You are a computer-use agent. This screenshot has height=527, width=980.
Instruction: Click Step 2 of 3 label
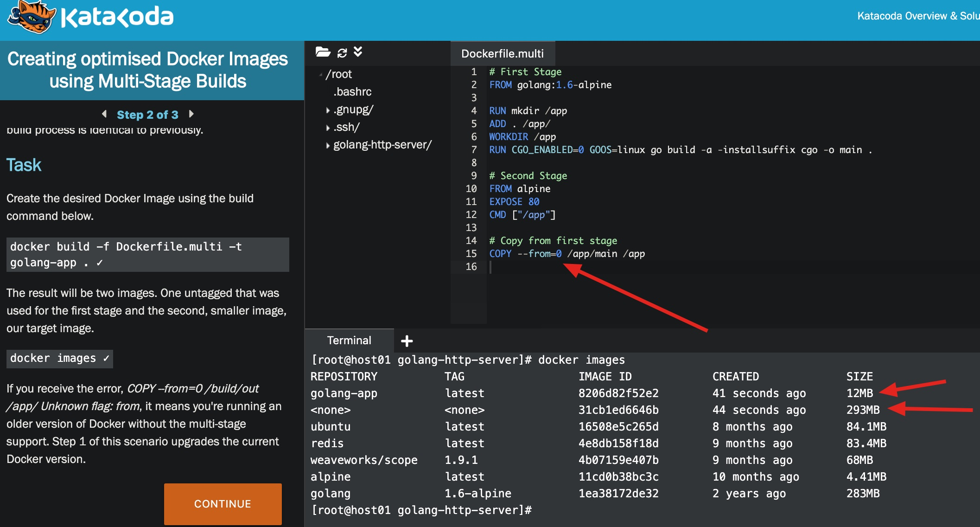pos(147,115)
